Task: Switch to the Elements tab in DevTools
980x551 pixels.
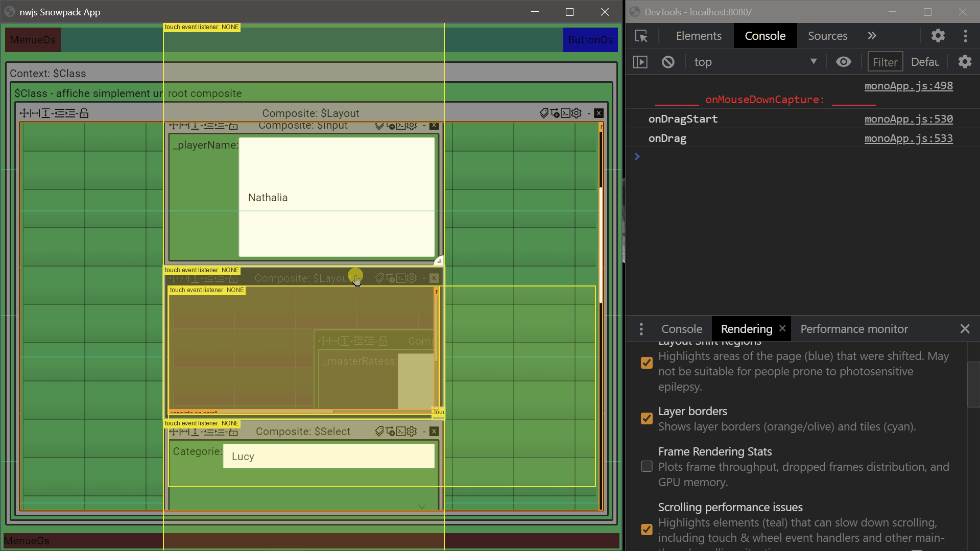Action: (699, 36)
